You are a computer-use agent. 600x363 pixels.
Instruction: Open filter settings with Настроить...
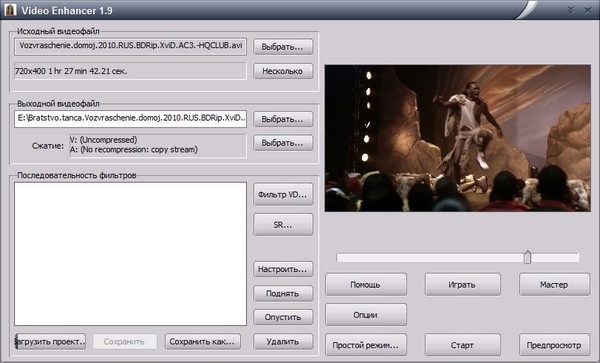click(283, 269)
